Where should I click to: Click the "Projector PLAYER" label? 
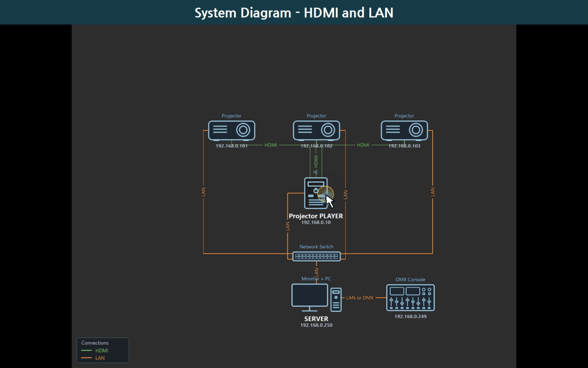[316, 216]
